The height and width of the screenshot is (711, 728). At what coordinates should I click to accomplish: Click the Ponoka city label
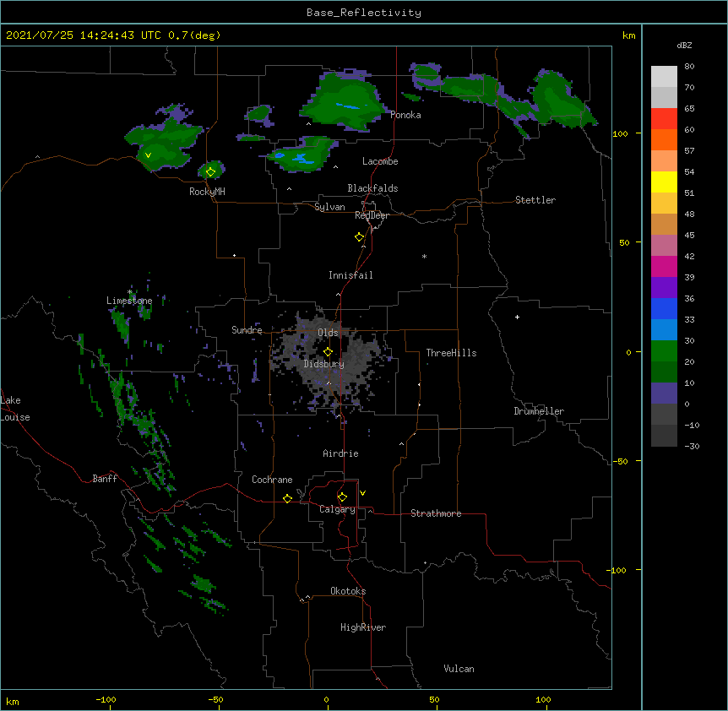coord(405,115)
